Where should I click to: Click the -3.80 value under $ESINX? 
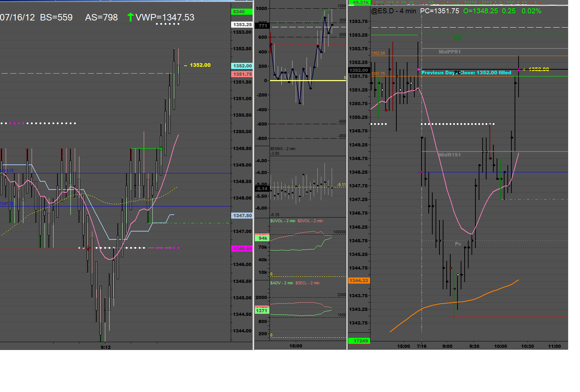coord(275,153)
